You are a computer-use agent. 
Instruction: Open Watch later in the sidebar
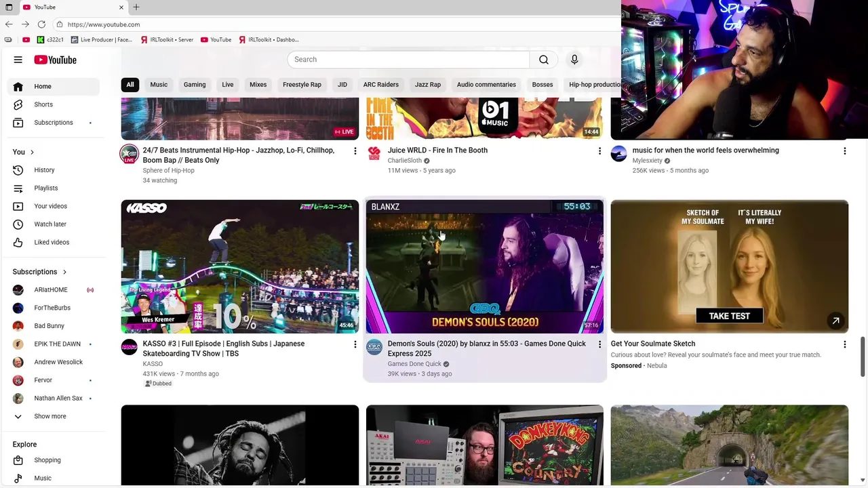pyautogui.click(x=54, y=224)
